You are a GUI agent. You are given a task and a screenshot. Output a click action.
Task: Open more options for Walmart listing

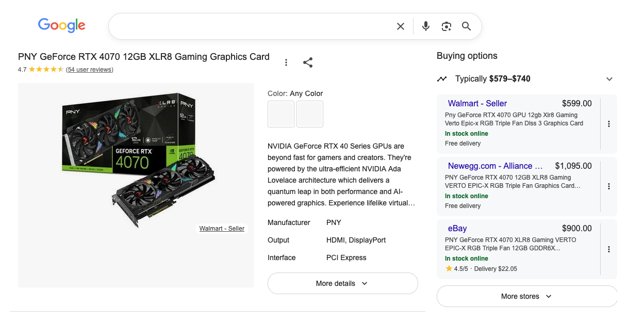(608, 124)
